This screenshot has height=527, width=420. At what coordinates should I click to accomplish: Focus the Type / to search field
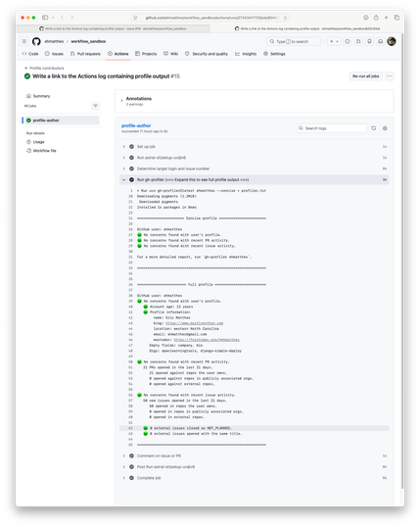(x=294, y=41)
